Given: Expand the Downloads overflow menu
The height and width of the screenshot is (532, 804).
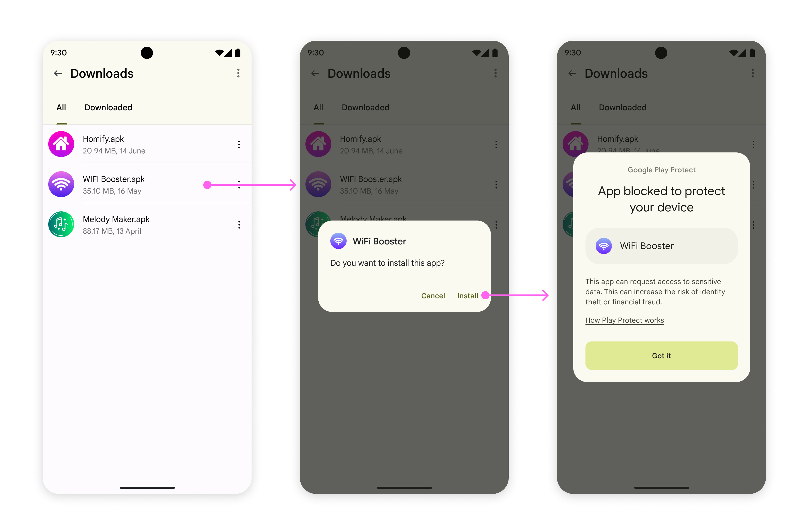Looking at the screenshot, I should [238, 73].
